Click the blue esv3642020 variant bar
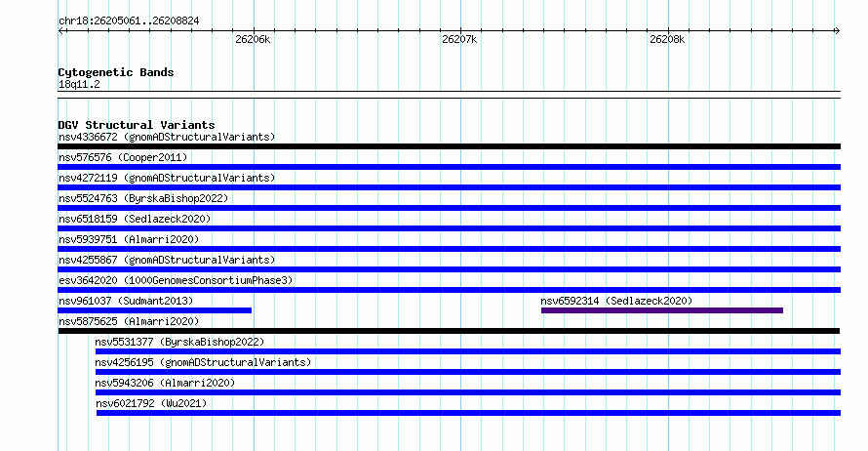868x451 pixels. coord(449,290)
